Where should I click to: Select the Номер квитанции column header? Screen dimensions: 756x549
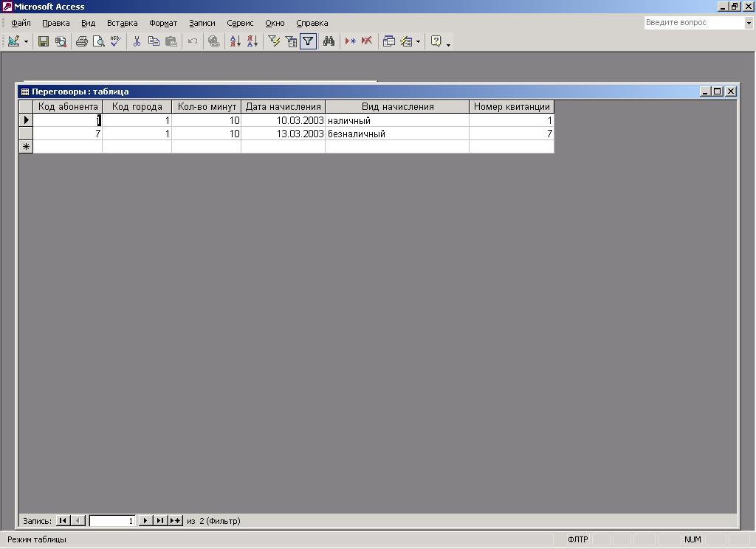(512, 106)
